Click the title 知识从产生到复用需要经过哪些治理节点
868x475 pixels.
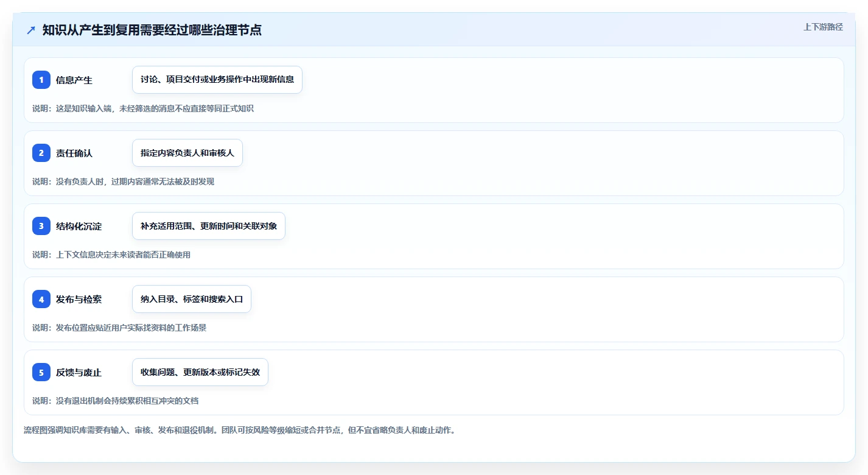(152, 30)
